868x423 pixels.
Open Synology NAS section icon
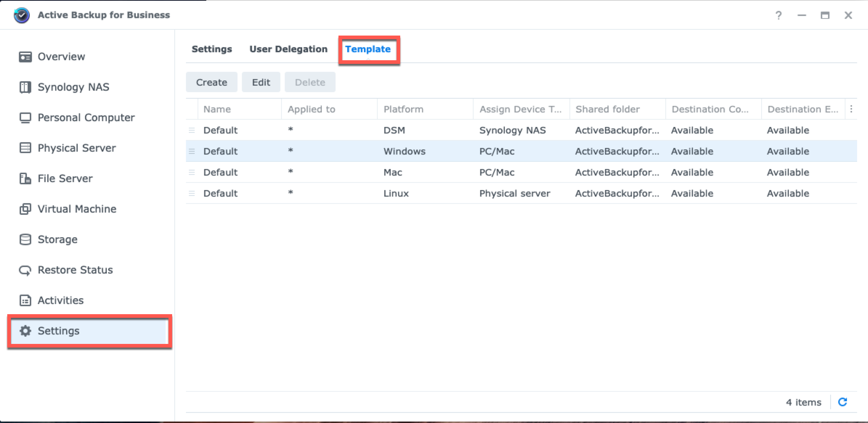coord(25,87)
